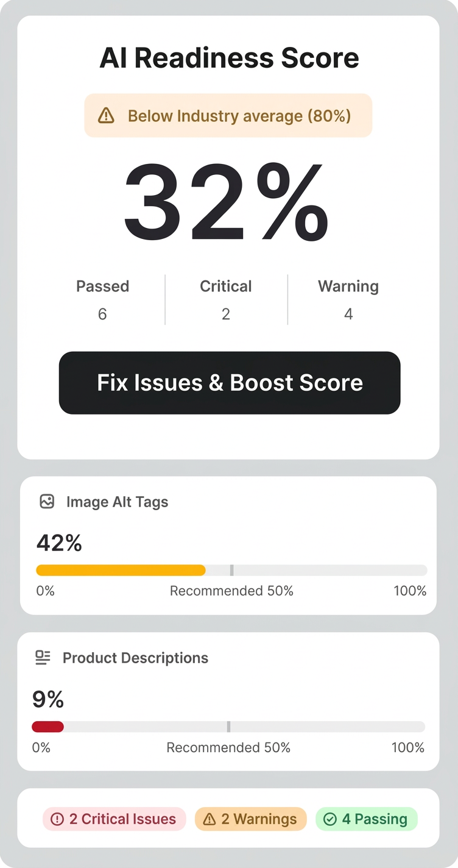The image size is (458, 868).
Task: Click the red Product Descriptions progress bar
Action: 48,727
